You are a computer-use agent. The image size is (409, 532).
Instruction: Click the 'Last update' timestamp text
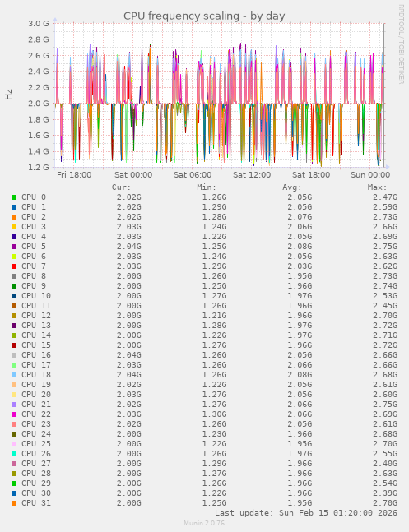(x=306, y=512)
